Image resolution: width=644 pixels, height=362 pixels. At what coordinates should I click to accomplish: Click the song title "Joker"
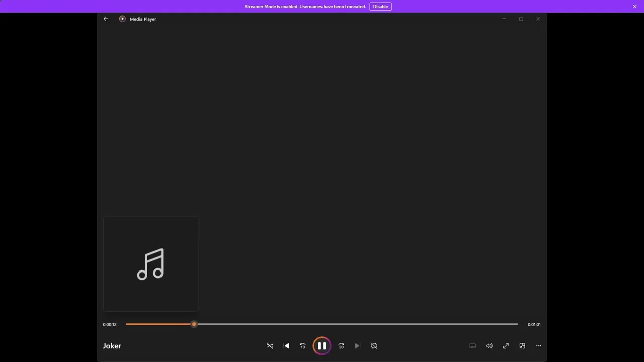tap(112, 346)
